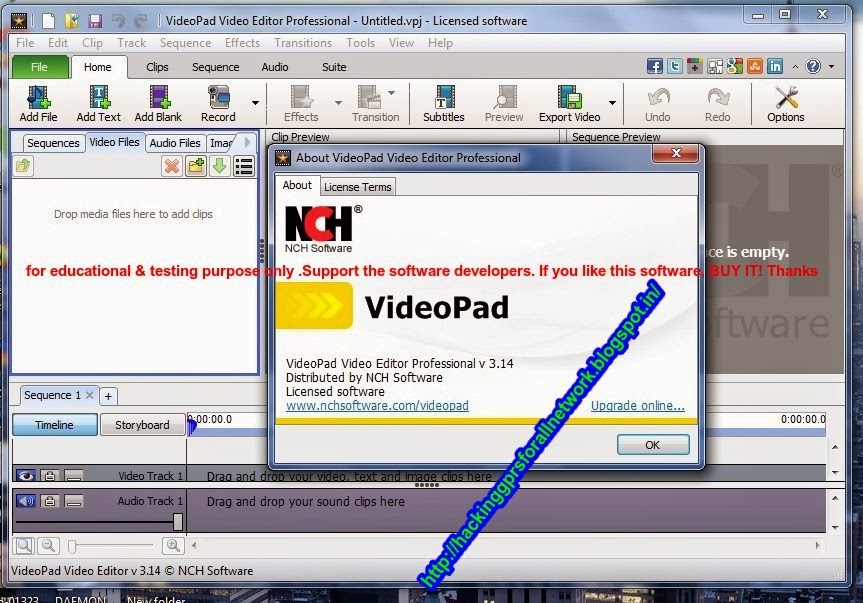Open the help question mark icon
Image resolution: width=863 pixels, height=603 pixels.
813,67
